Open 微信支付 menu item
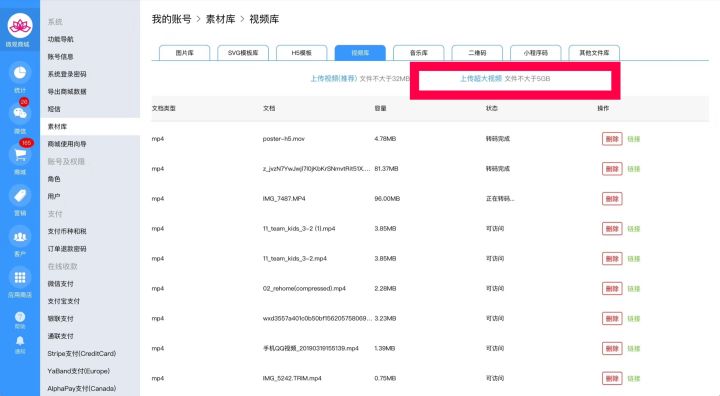Image resolution: width=720 pixels, height=396 pixels. pos(61,283)
